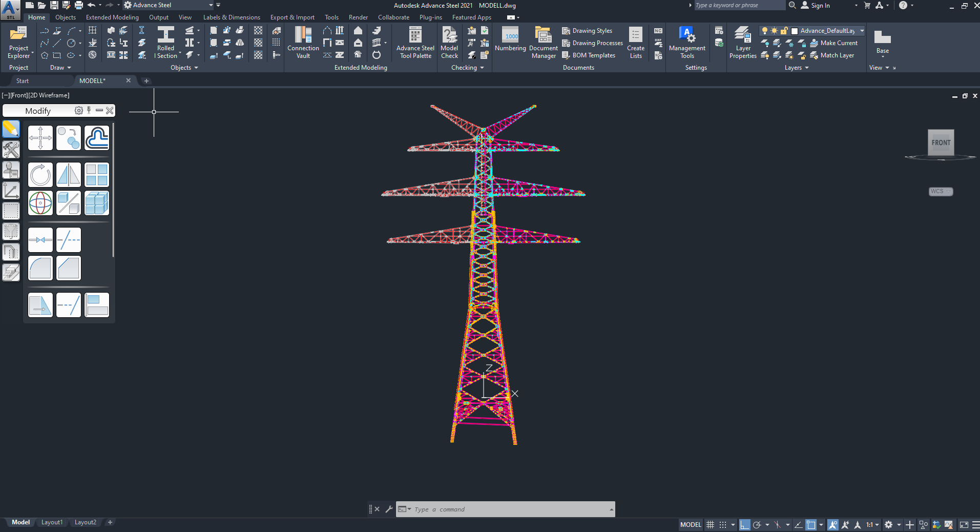Open annotation scale 1:1 dropdown
The height and width of the screenshot is (532, 980).
click(872, 524)
